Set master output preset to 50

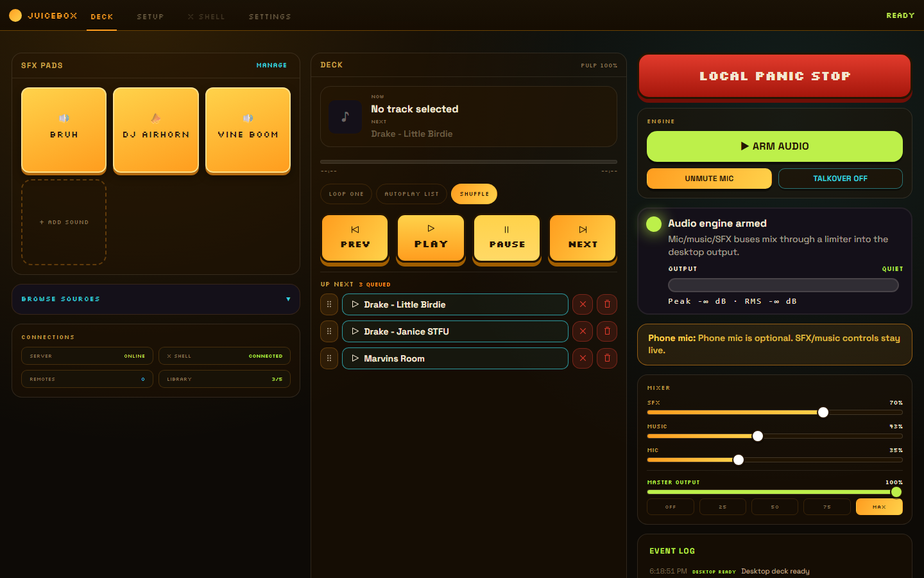775,507
